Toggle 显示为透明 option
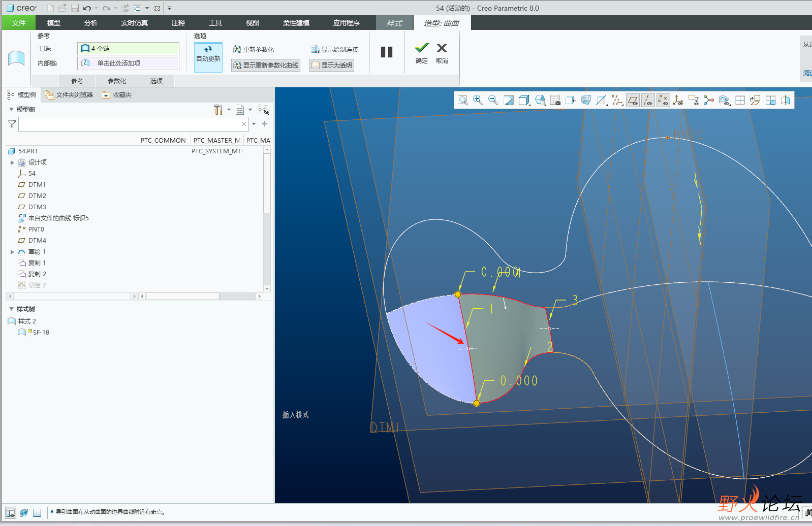 (331, 65)
